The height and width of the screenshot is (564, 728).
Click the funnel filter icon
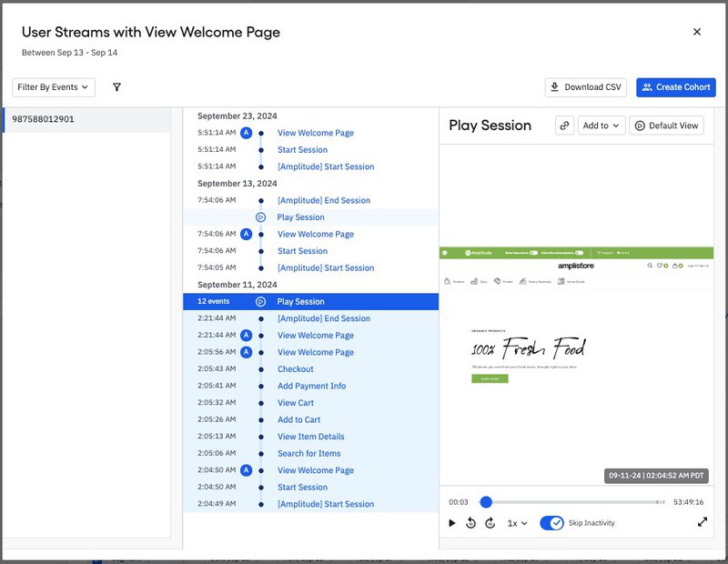116,87
